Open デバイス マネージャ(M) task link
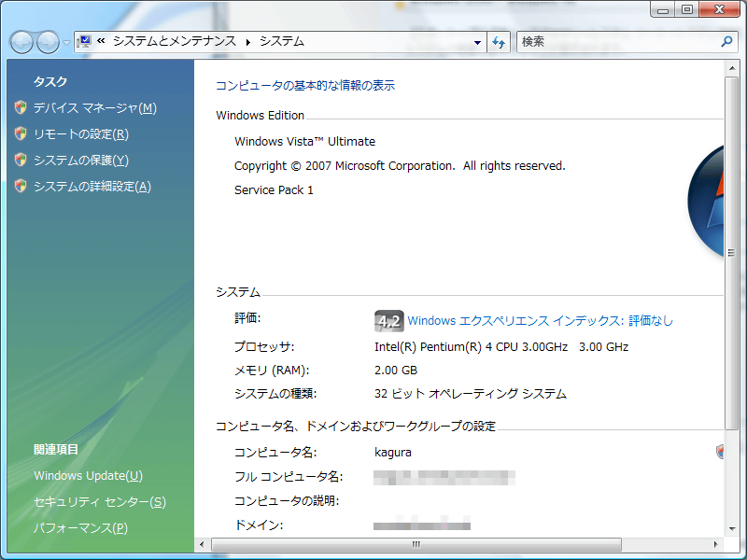 click(95, 108)
